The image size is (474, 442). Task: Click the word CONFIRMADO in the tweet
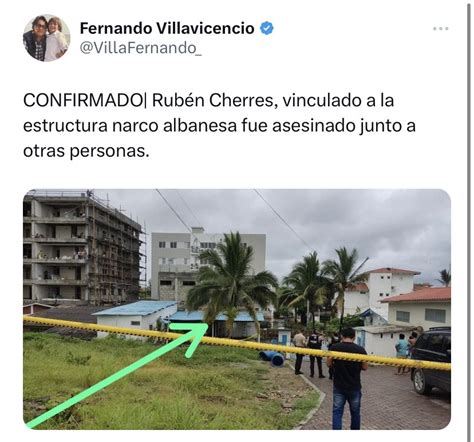tap(83, 100)
